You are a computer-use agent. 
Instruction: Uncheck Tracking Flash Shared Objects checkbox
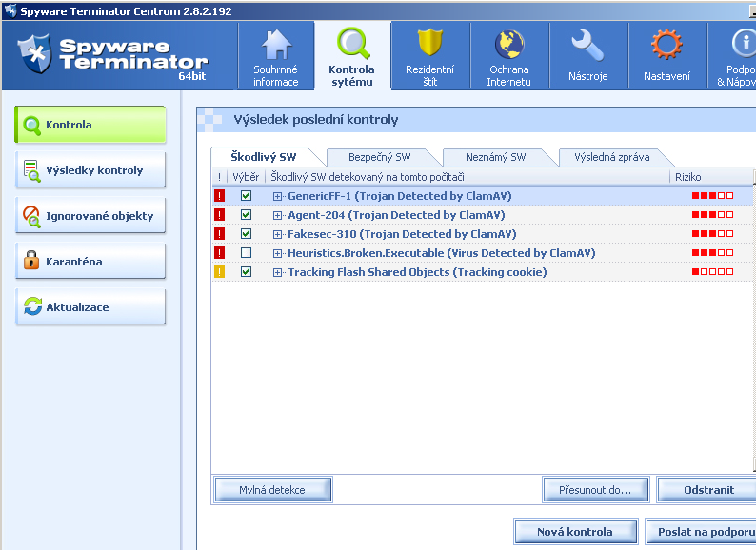pyautogui.click(x=246, y=272)
